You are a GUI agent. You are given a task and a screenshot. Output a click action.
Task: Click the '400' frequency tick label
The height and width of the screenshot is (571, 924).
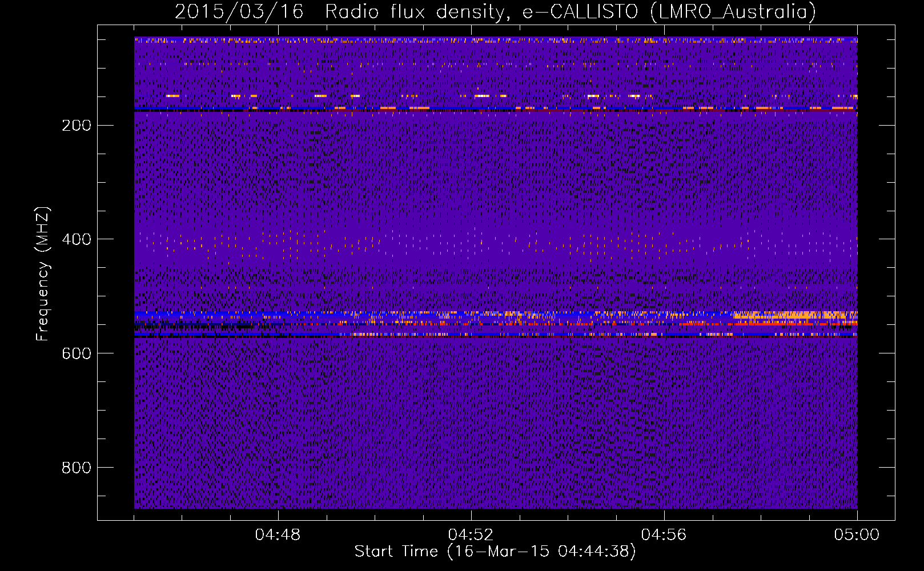click(x=77, y=240)
